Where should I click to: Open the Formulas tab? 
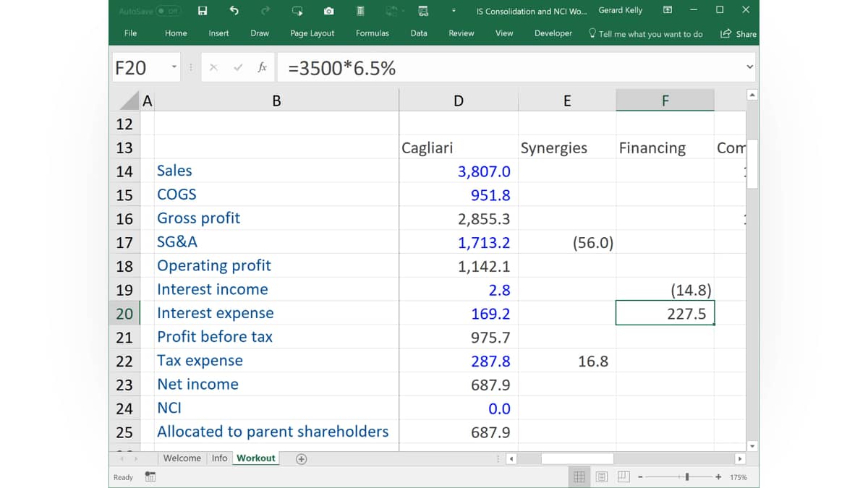(x=372, y=33)
